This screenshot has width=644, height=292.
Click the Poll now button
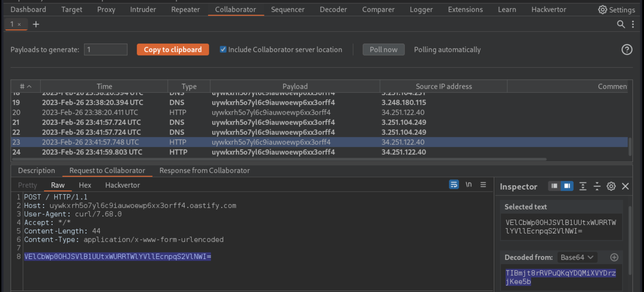tap(383, 50)
